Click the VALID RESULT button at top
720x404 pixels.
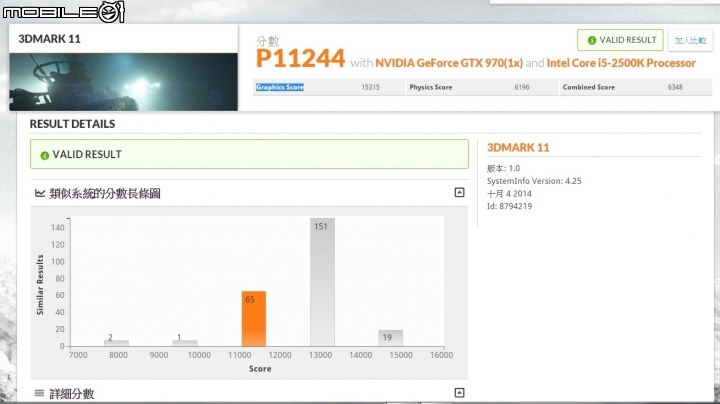click(x=620, y=40)
